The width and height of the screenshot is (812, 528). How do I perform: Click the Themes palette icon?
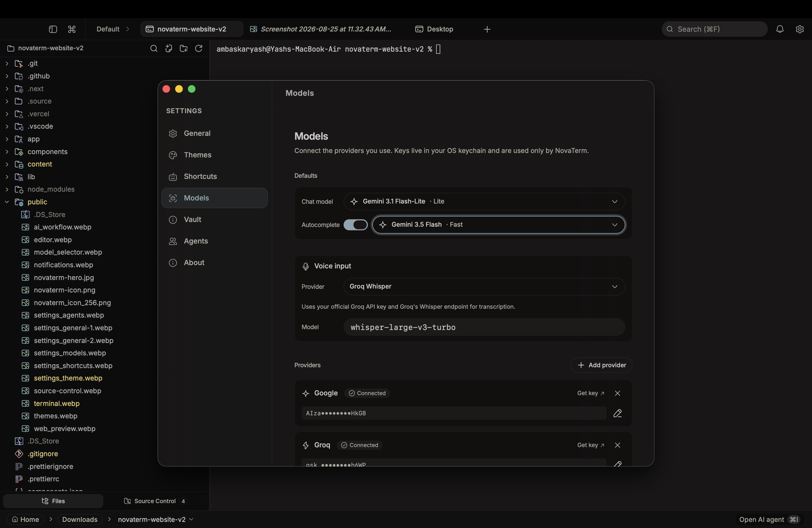[x=173, y=155]
